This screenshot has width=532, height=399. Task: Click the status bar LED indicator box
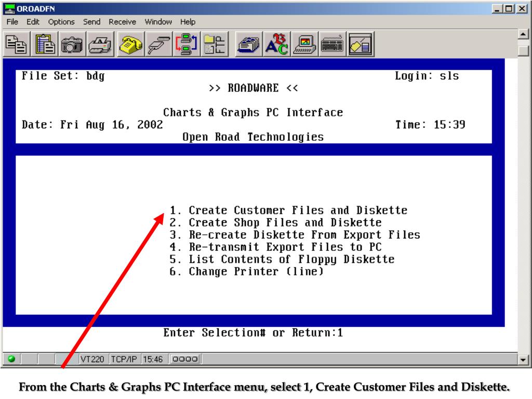pyautogui.click(x=185, y=359)
